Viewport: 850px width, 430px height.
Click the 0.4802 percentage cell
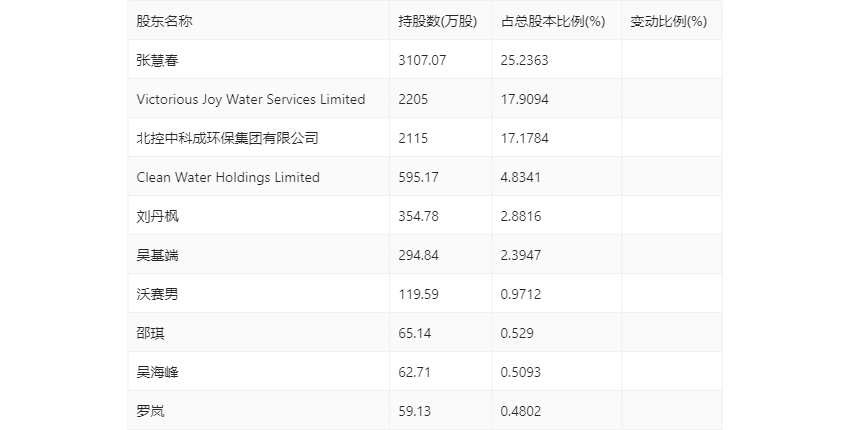pos(521,411)
